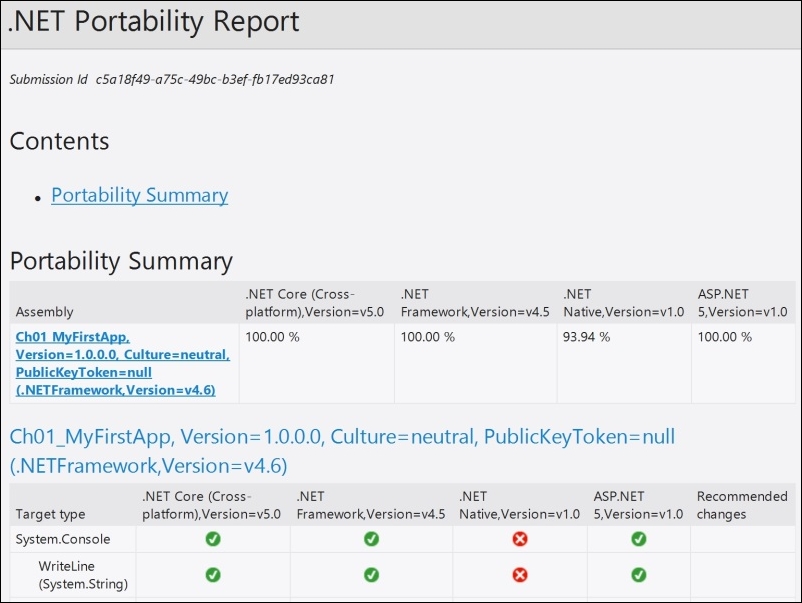Click the .NET Native header in the summary table
The height and width of the screenshot is (603, 802).
623,303
